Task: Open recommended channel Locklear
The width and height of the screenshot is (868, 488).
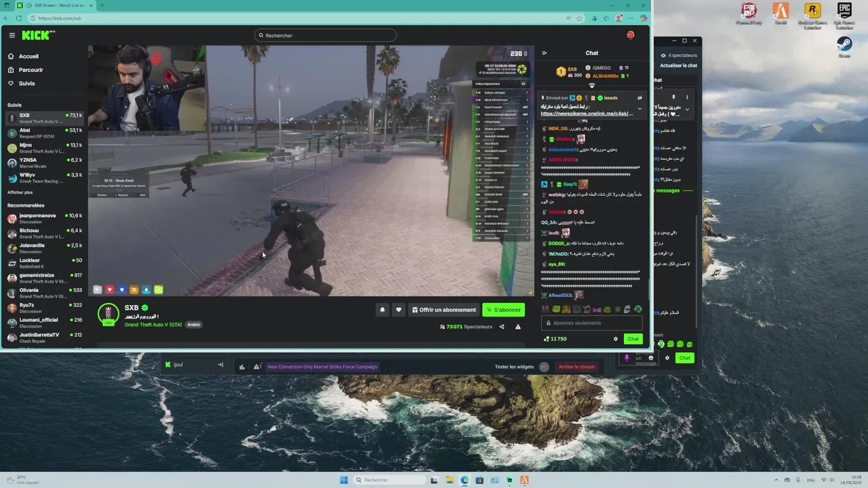Action: click(45, 263)
